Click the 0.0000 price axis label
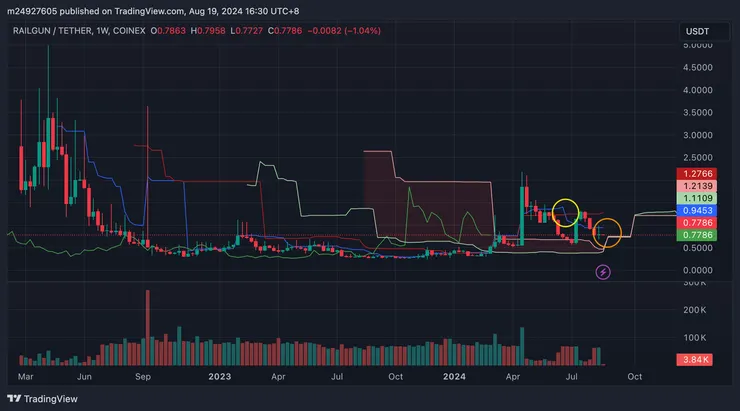This screenshot has width=740, height=411. click(x=698, y=270)
